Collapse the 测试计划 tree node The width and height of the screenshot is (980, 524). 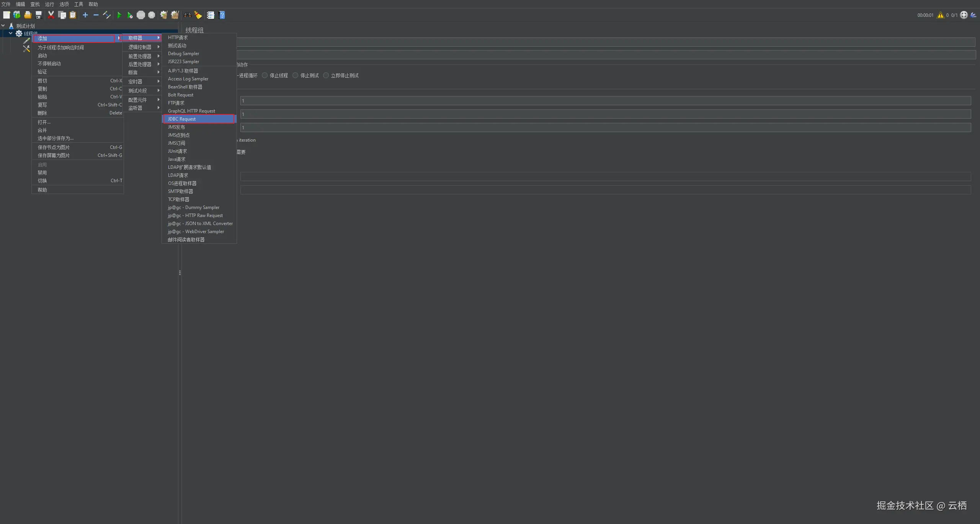(3, 26)
